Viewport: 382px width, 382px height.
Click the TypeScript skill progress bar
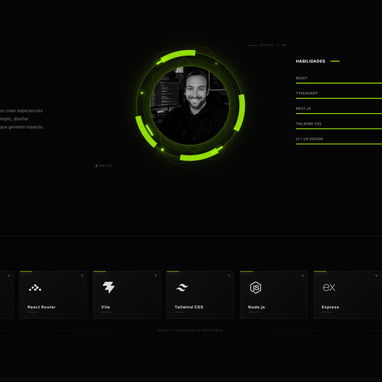[339, 98]
